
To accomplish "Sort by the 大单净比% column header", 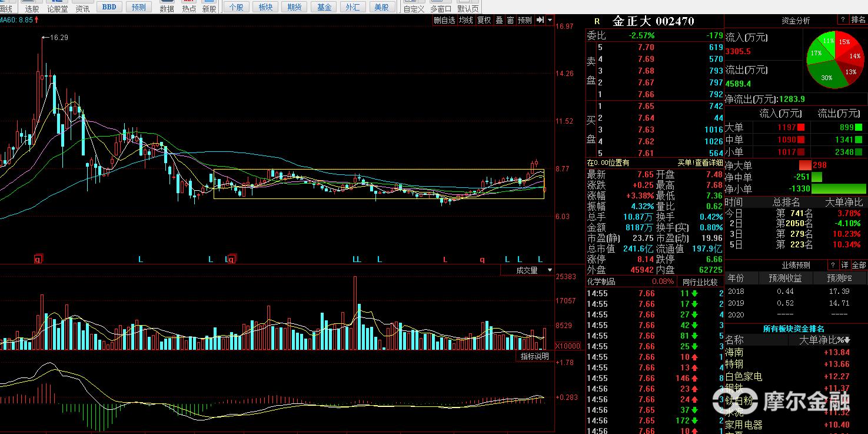I will [824, 340].
